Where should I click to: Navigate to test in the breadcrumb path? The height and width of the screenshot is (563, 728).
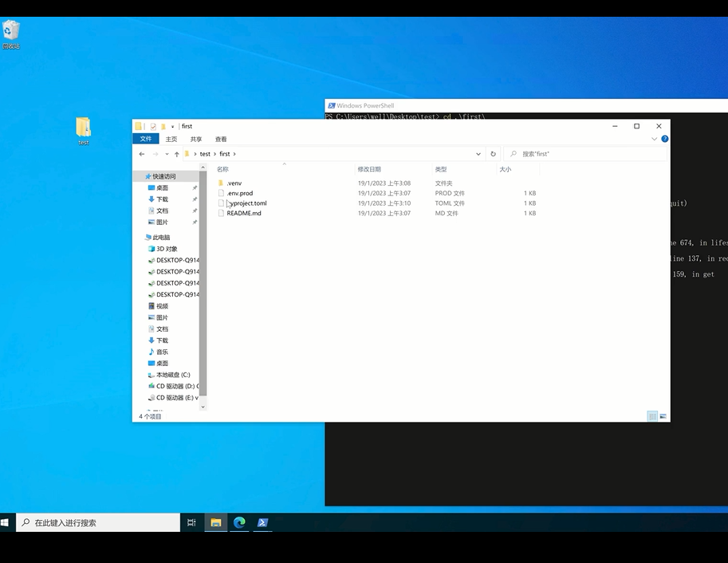pyautogui.click(x=205, y=154)
